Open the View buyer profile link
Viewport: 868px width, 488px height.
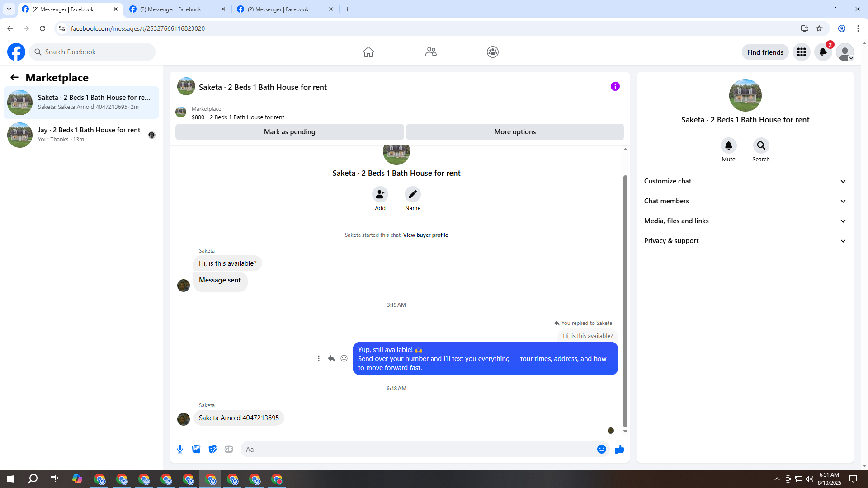[x=425, y=235]
